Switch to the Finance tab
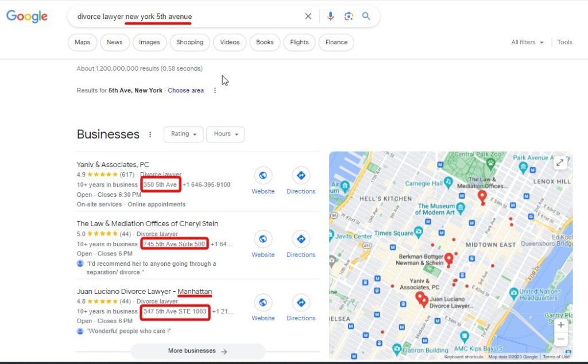588x364 pixels. click(x=336, y=42)
